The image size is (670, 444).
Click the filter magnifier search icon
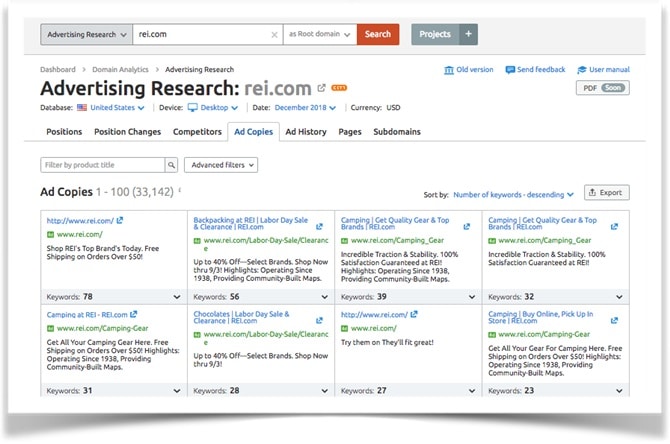171,165
